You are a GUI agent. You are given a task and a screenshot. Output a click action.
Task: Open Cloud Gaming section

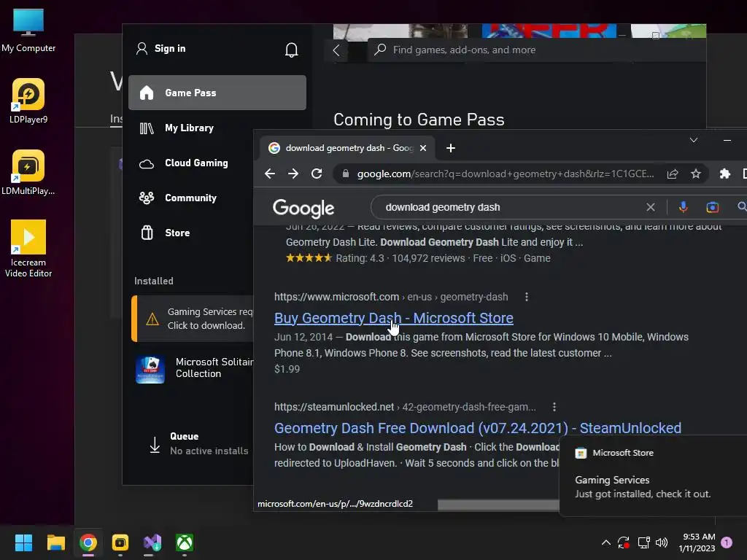(196, 163)
